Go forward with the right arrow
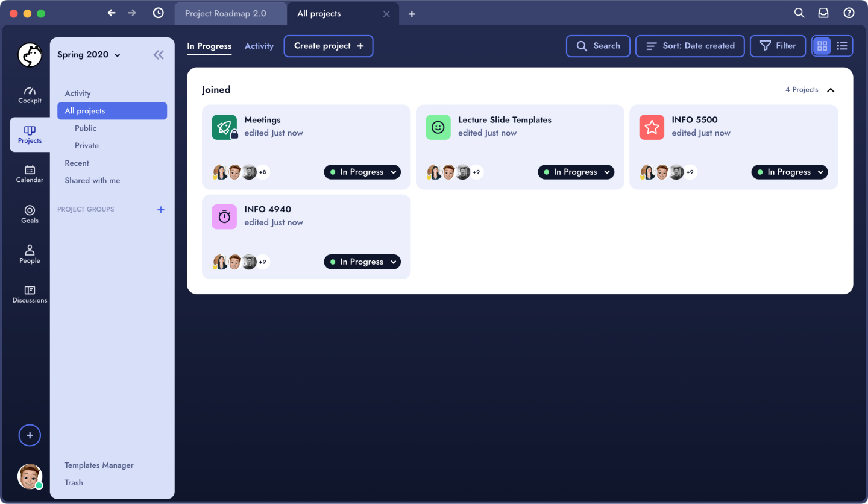The height and width of the screenshot is (504, 868). click(x=132, y=13)
